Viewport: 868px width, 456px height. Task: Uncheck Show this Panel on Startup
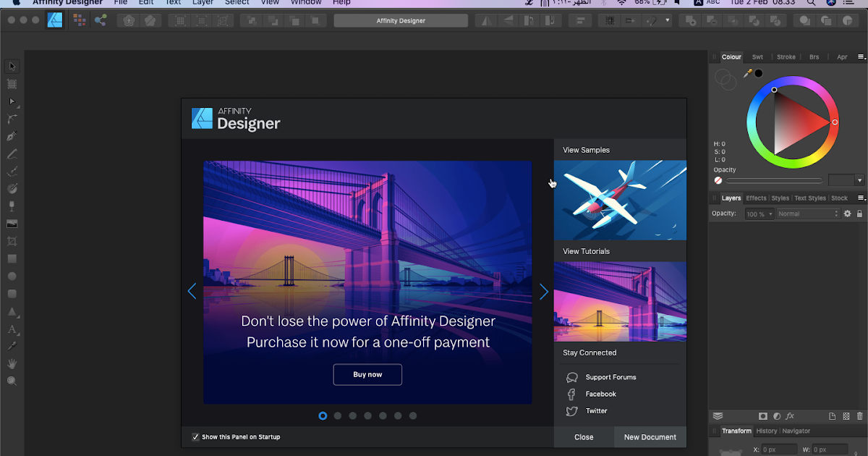[x=195, y=437]
